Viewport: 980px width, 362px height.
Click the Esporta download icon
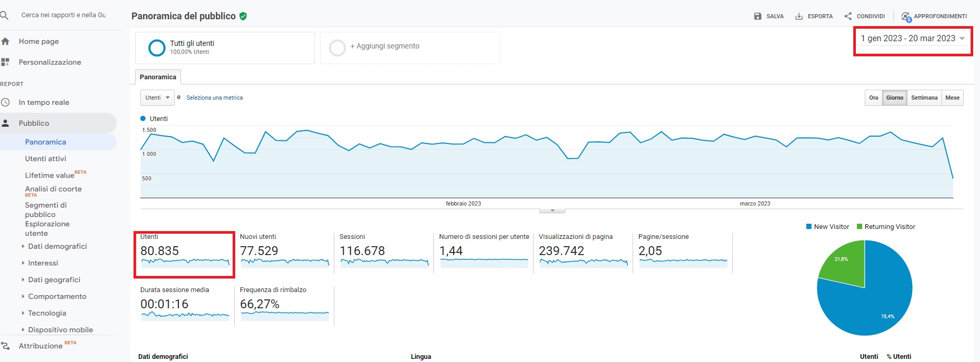798,16
